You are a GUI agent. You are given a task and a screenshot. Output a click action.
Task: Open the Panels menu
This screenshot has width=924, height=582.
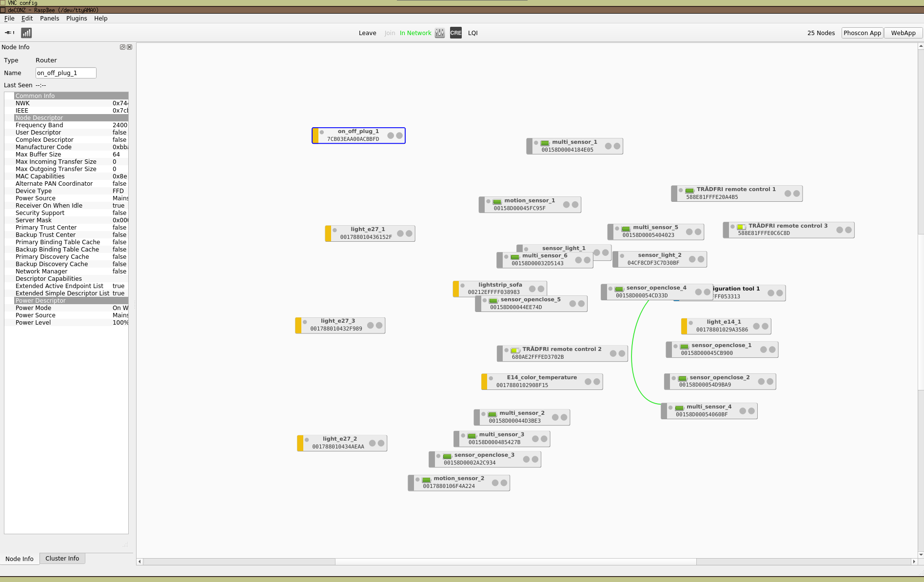(49, 19)
